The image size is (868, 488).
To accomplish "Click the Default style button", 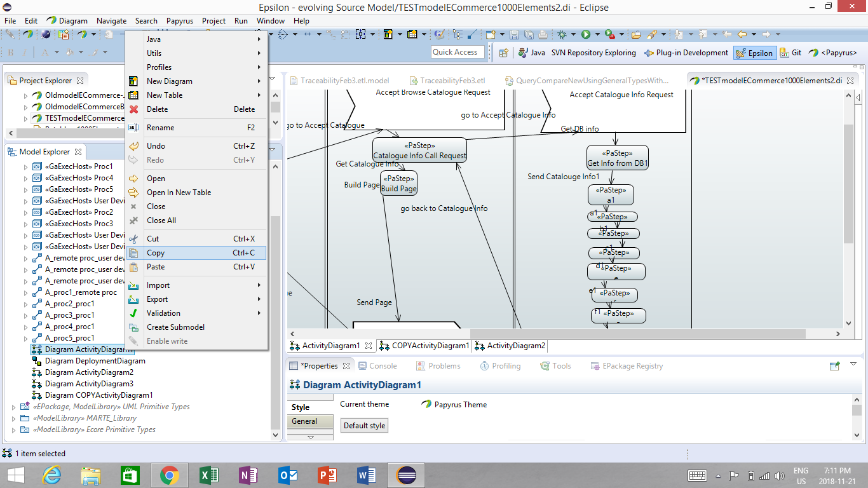I will point(365,426).
